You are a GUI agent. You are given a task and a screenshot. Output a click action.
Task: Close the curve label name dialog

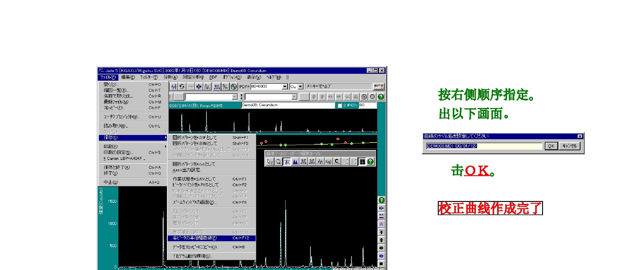[580, 136]
